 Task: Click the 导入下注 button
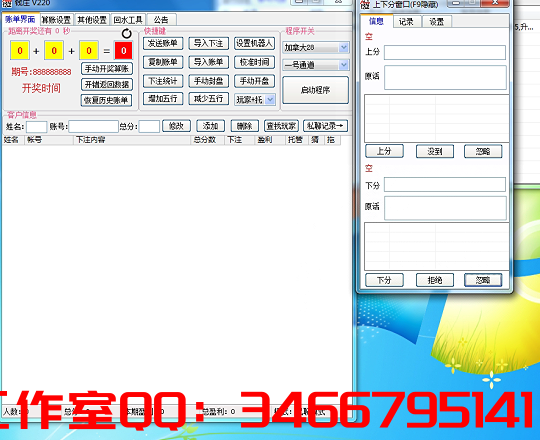pyautogui.click(x=208, y=43)
